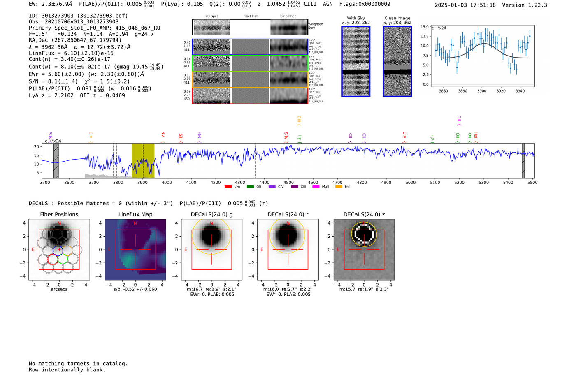Screen dimensions: 576x392
Task: Click the AGN label in header
Action: [x=327, y=4]
